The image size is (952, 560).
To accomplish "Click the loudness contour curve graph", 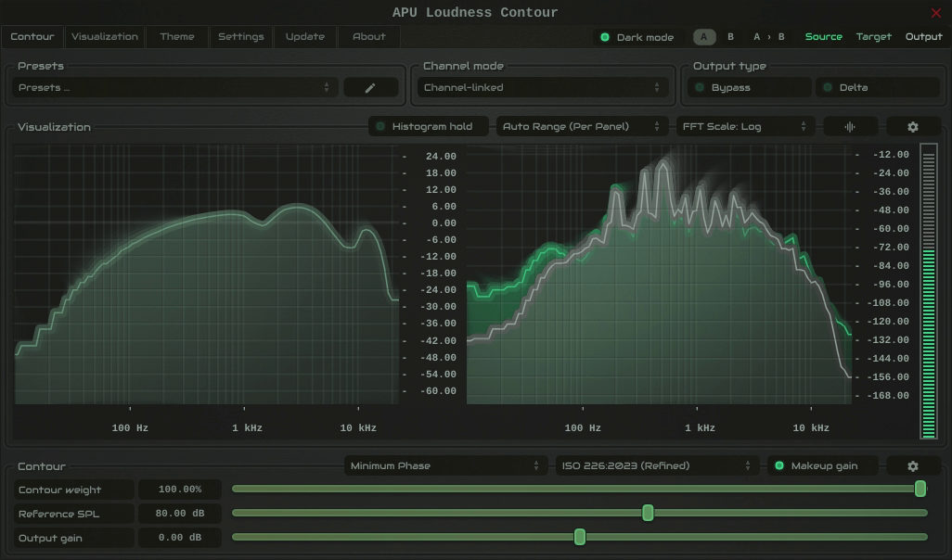I will point(206,274).
